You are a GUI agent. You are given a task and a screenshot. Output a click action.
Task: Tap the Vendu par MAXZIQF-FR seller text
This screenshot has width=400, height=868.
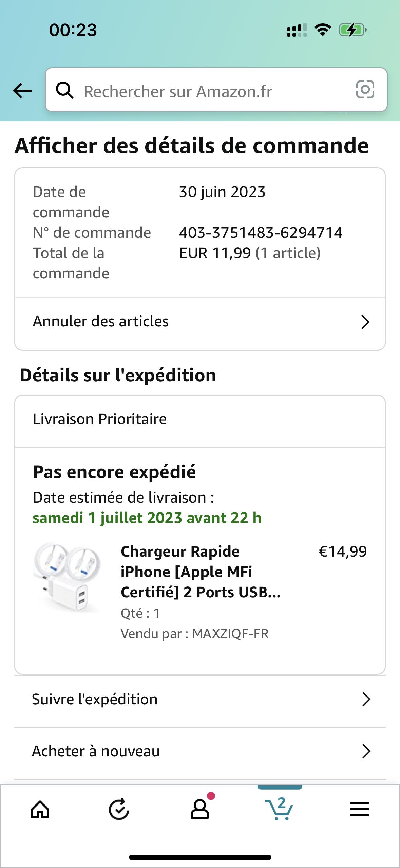tap(194, 634)
